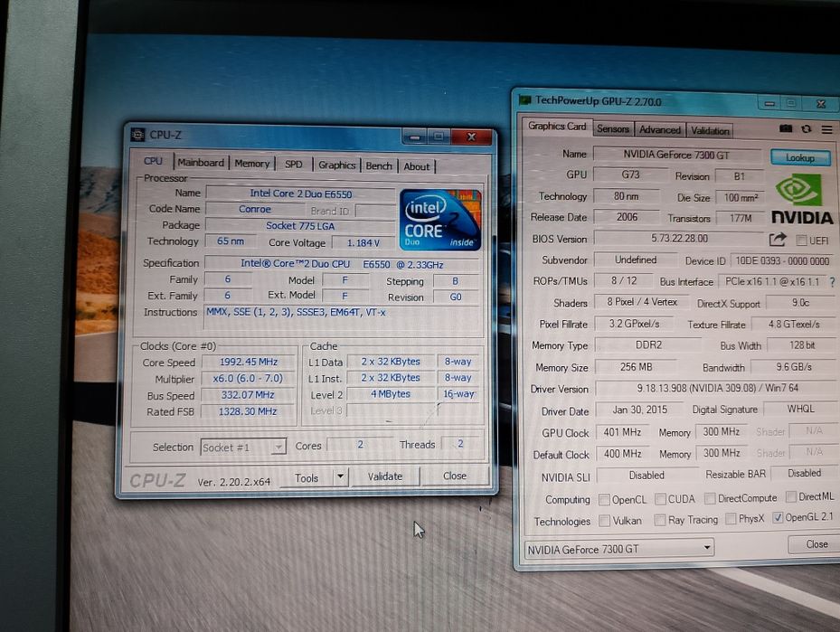This screenshot has width=840, height=632.
Task: Toggle the PhysX checkbox
Action: (x=731, y=518)
